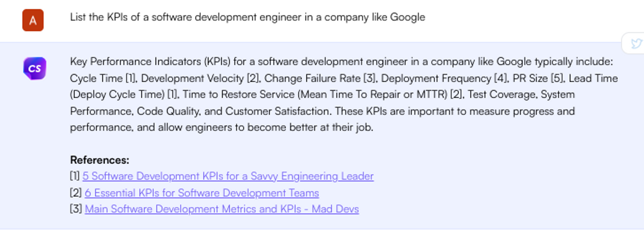Open "6 Essential KPIs for Software Development Teams"
Screen dimensions: 644x230
(x=202, y=193)
